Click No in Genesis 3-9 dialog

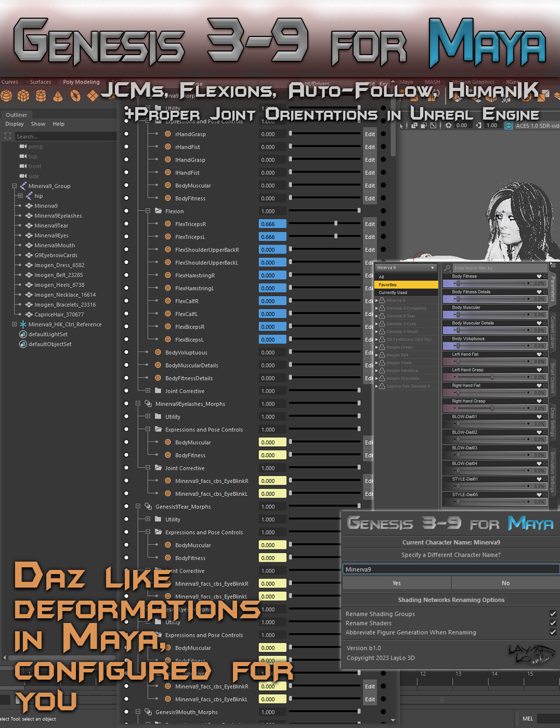pos(505,583)
